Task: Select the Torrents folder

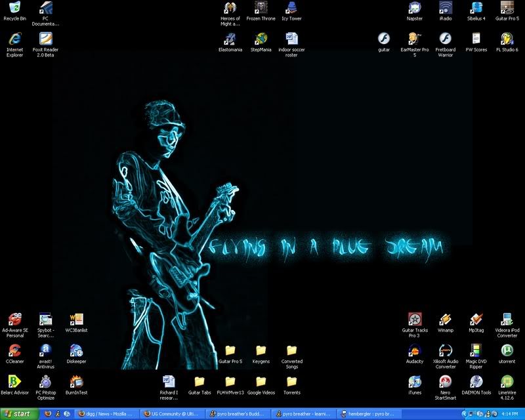Action: coord(291,382)
